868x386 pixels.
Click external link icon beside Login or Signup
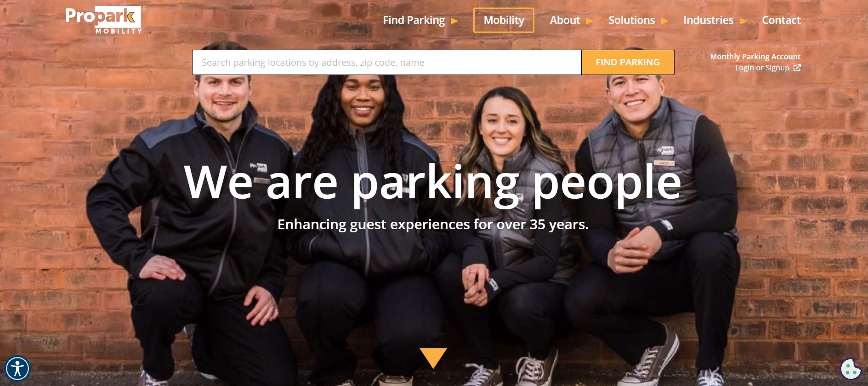click(797, 68)
